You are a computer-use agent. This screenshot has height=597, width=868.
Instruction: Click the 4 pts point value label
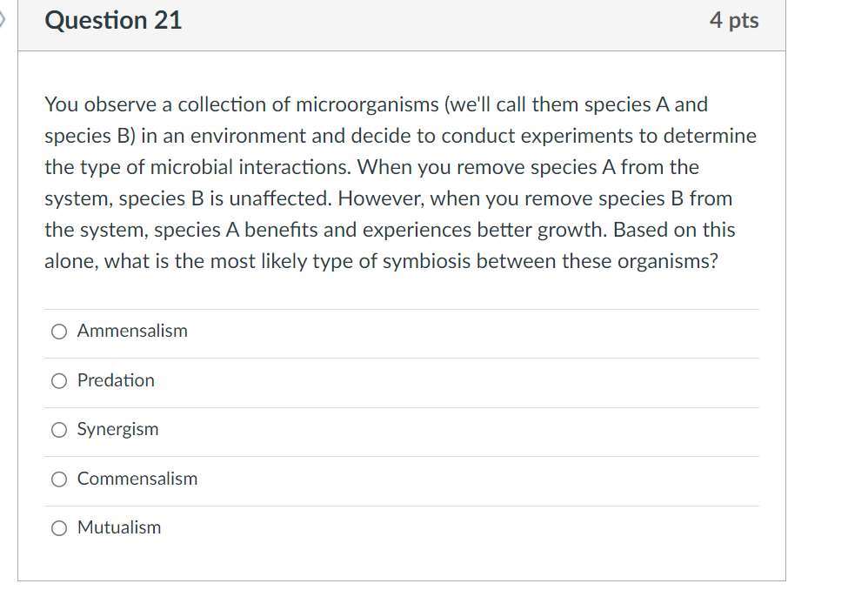coord(735,20)
